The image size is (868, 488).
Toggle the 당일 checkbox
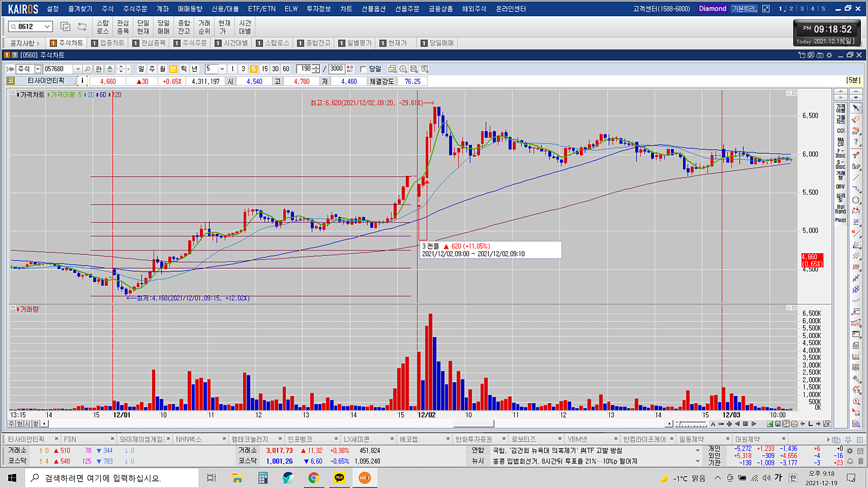[x=363, y=69]
